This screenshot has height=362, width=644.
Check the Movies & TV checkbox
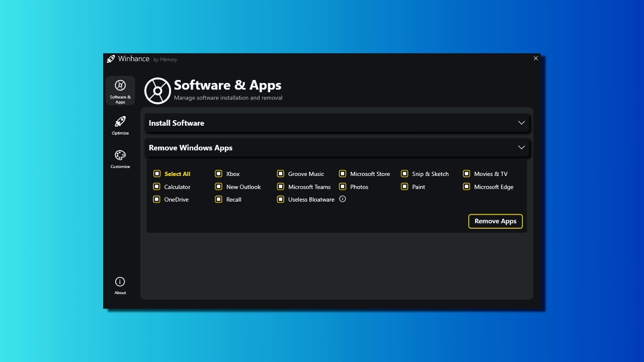click(466, 173)
